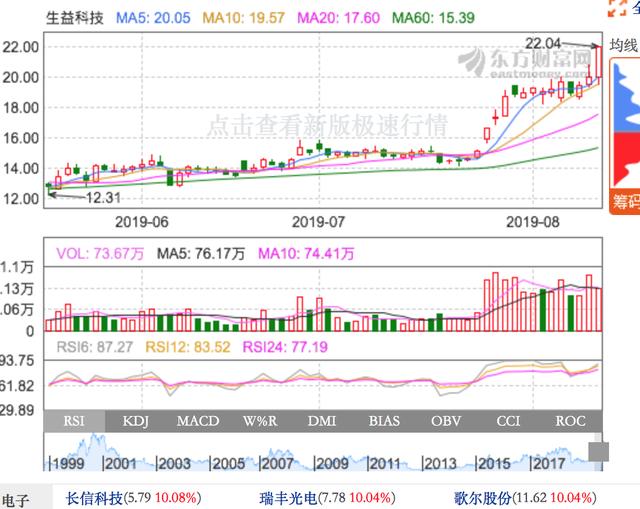Click the MA60: 15.39 legend label
Screen dimensions: 640x509
[x=433, y=18]
